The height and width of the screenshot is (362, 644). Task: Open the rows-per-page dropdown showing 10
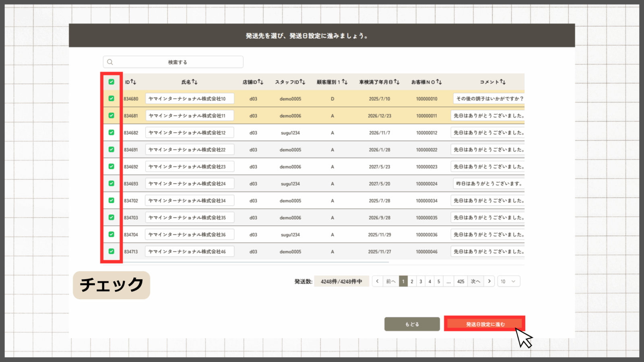(508, 281)
